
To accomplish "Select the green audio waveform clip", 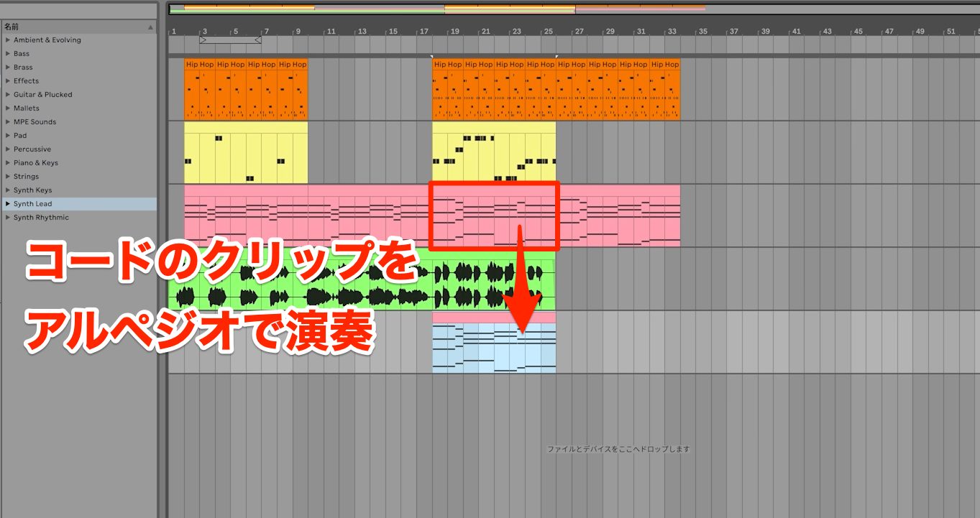I will (x=362, y=279).
